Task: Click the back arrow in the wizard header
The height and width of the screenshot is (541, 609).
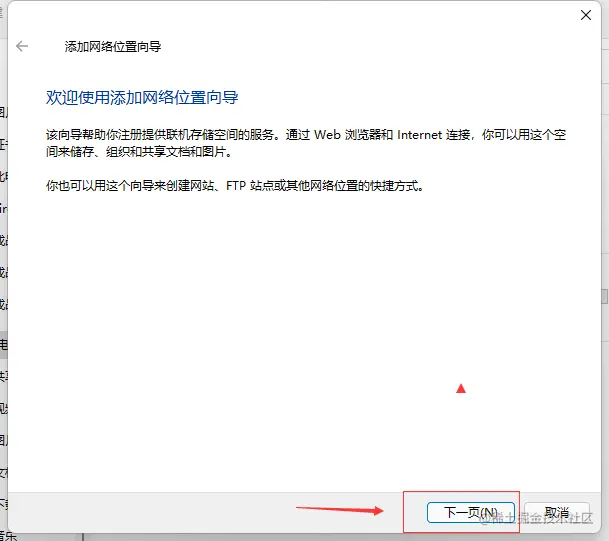Action: pos(22,46)
